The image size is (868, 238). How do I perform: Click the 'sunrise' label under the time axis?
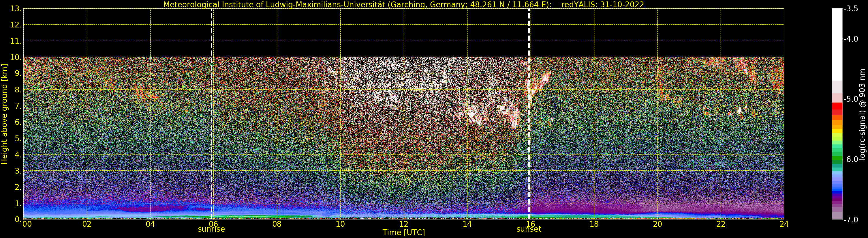click(x=211, y=229)
